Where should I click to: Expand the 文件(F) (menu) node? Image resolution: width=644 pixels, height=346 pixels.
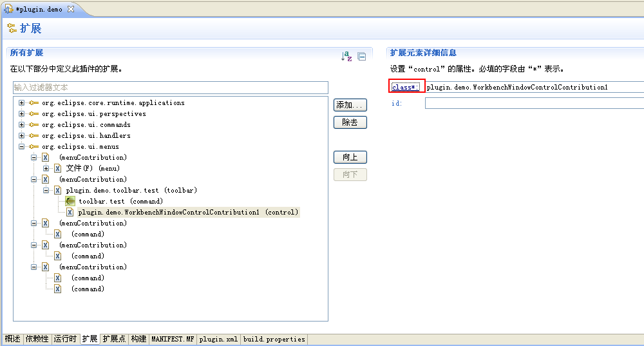pos(46,168)
